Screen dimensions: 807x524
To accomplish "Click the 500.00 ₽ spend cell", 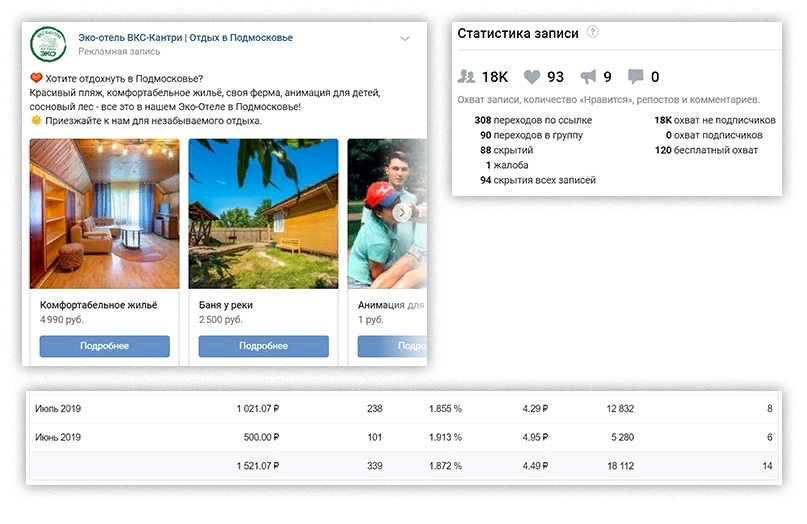I will (261, 438).
